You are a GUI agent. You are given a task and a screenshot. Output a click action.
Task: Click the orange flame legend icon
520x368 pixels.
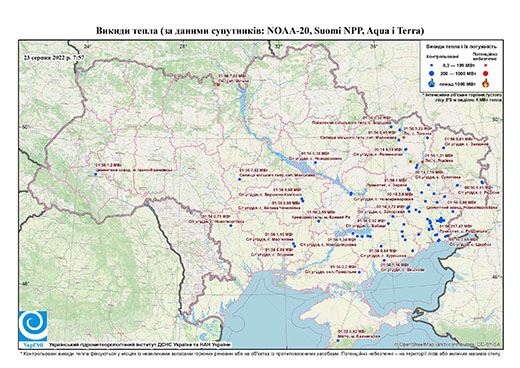pos(485,83)
